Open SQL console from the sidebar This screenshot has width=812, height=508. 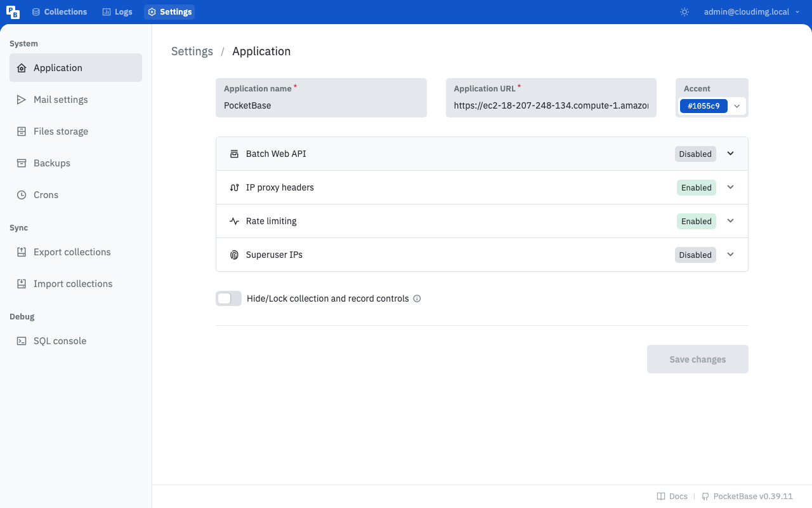coord(75,341)
